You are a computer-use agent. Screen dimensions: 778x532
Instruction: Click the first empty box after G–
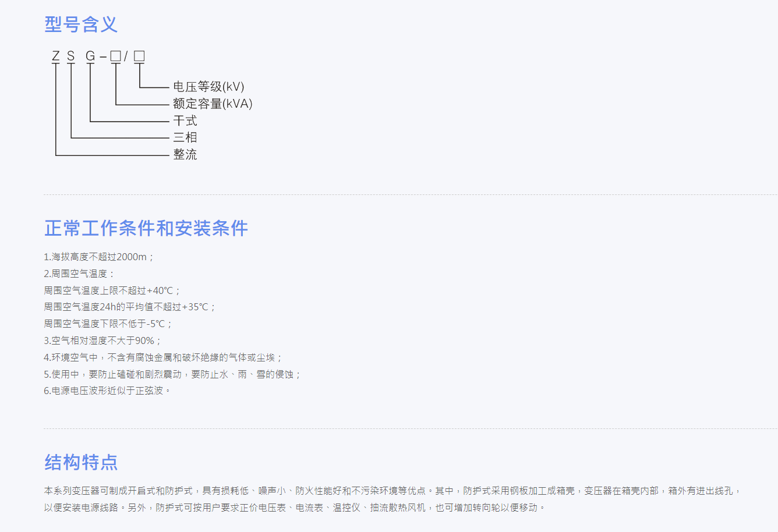[115, 56]
